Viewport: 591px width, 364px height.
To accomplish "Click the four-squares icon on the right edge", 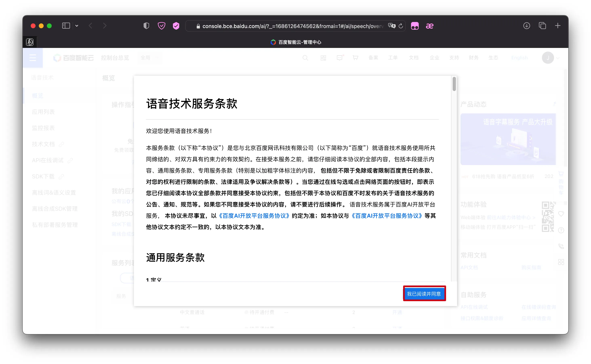I will [561, 262].
